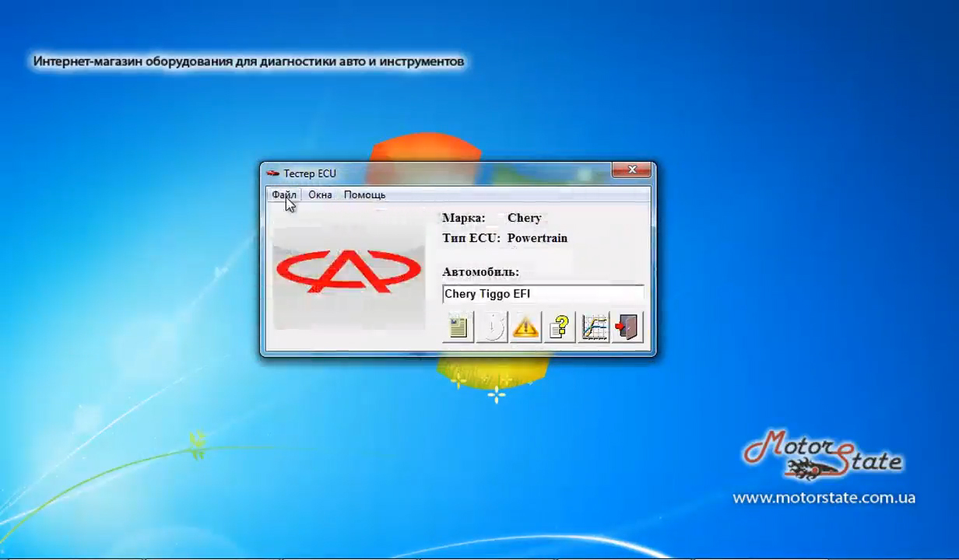Click the Тип ECU label
This screenshot has width=959, height=560.
472,238
